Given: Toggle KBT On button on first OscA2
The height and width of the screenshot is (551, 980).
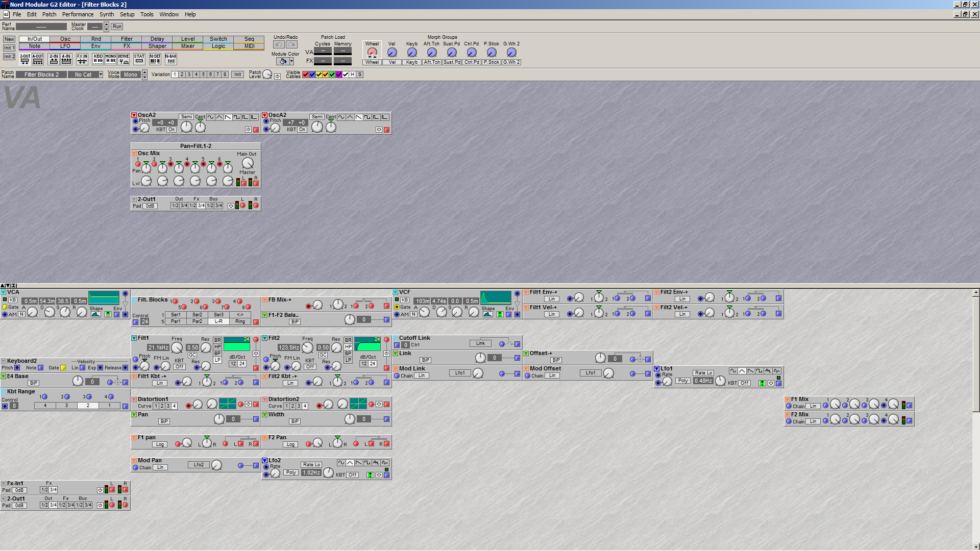Looking at the screenshot, I should click(172, 130).
